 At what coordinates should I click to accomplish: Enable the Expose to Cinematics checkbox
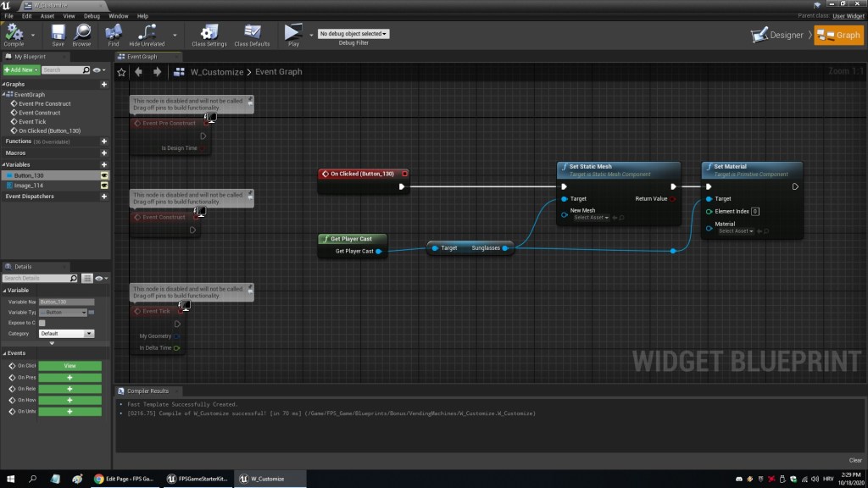pos(42,323)
